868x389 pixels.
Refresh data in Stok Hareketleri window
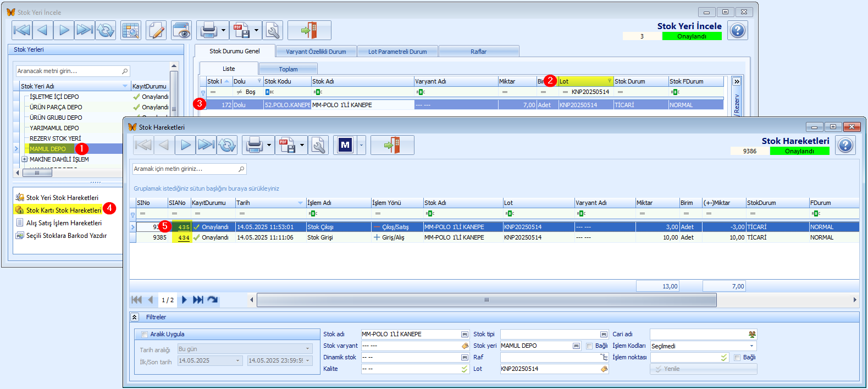point(227,145)
